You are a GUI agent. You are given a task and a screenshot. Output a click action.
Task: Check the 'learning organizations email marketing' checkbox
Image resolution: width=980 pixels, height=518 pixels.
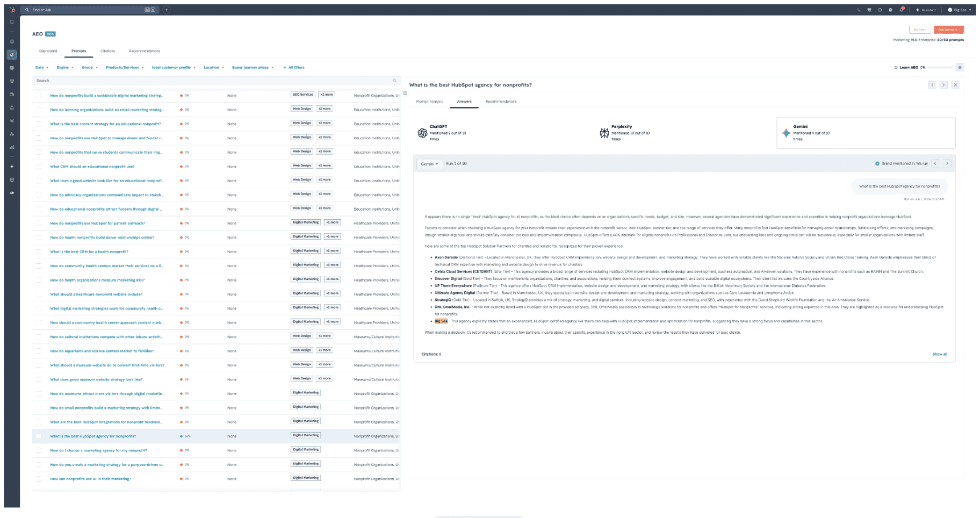tap(38, 110)
